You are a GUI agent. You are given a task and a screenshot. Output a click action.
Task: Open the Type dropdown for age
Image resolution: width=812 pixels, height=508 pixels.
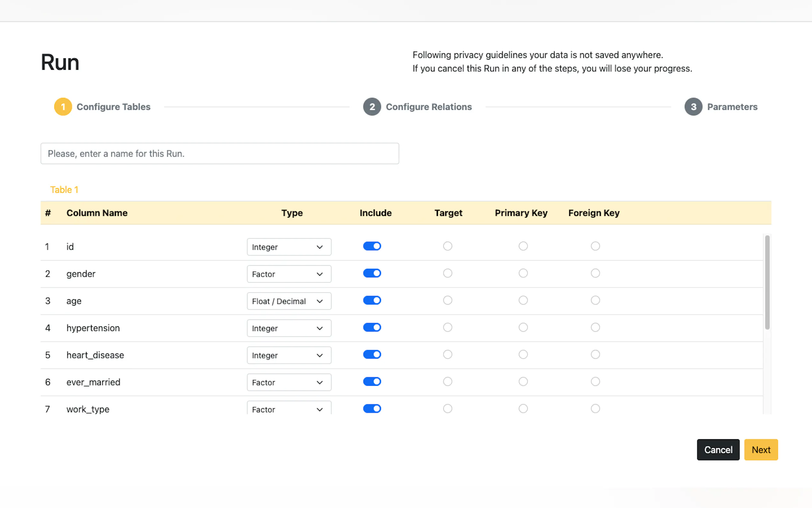pos(289,301)
